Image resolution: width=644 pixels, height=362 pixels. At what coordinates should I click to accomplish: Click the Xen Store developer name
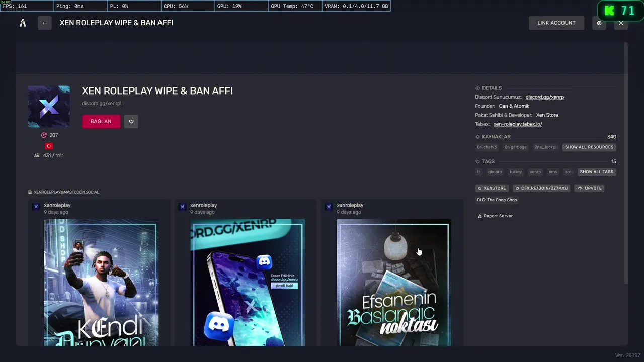tap(547, 115)
